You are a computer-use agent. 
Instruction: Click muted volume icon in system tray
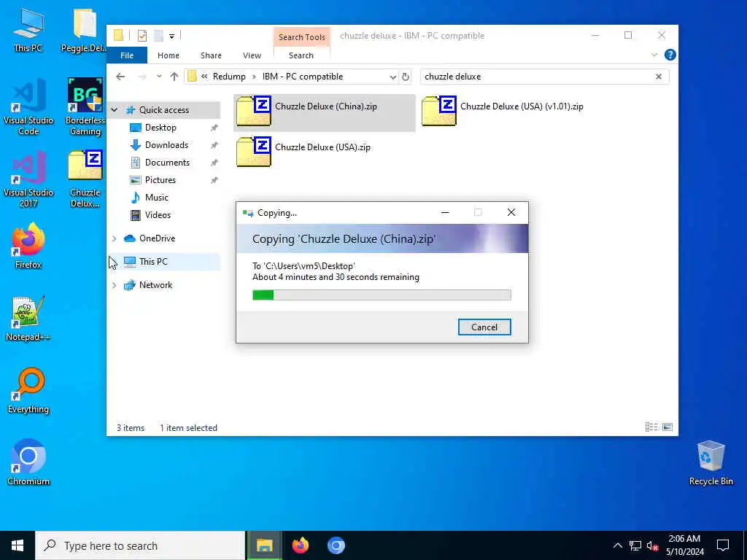pos(652,545)
